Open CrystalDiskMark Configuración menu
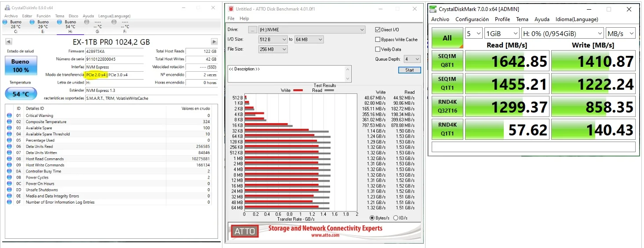The height and width of the screenshot is (248, 644). point(472,19)
